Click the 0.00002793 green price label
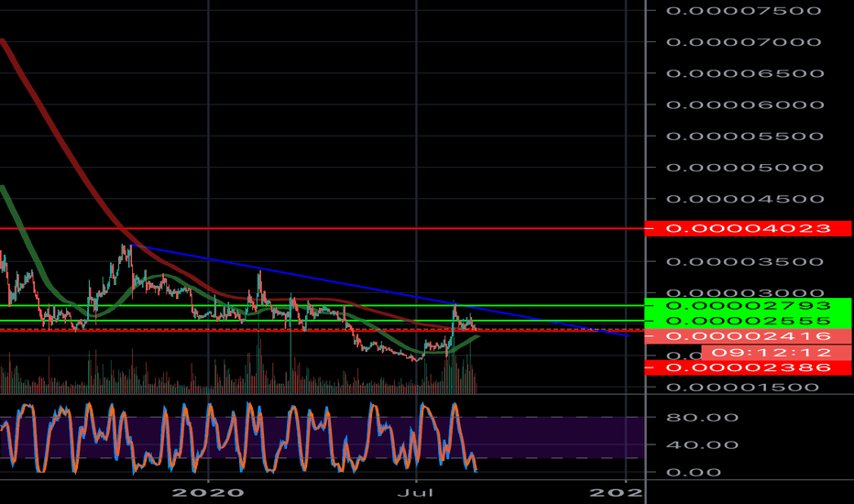 (748, 306)
